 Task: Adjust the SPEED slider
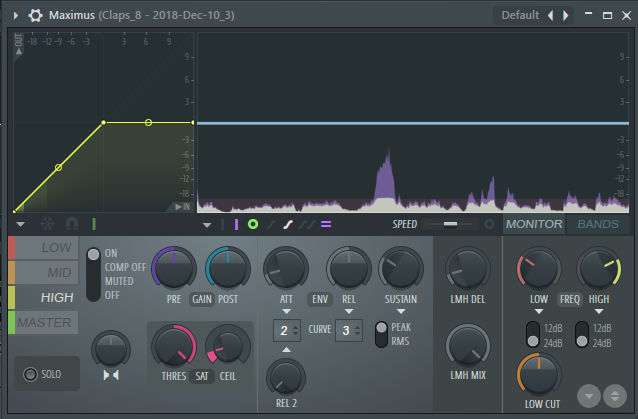coord(450,224)
